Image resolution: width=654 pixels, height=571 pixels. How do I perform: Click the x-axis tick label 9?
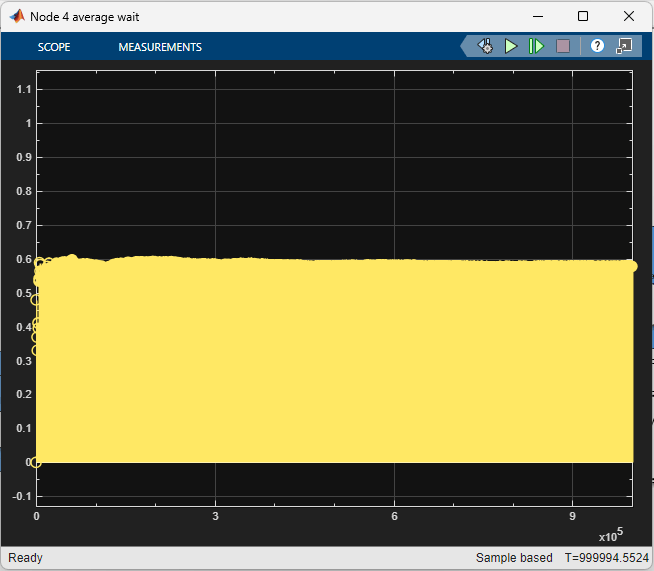coord(572,516)
